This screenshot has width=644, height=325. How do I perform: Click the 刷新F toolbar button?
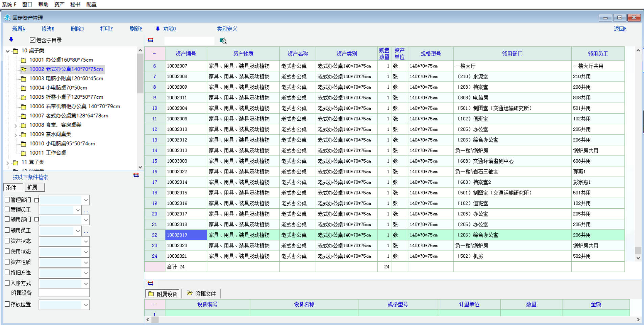(x=136, y=29)
